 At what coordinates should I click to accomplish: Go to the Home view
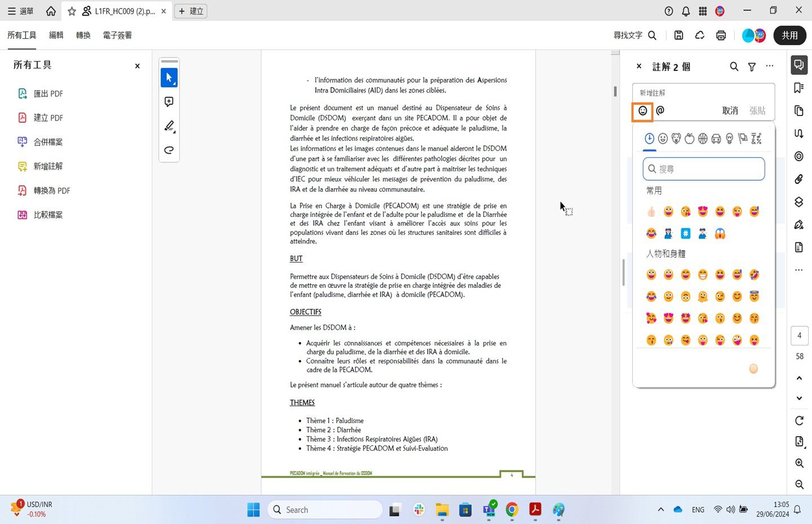click(51, 11)
